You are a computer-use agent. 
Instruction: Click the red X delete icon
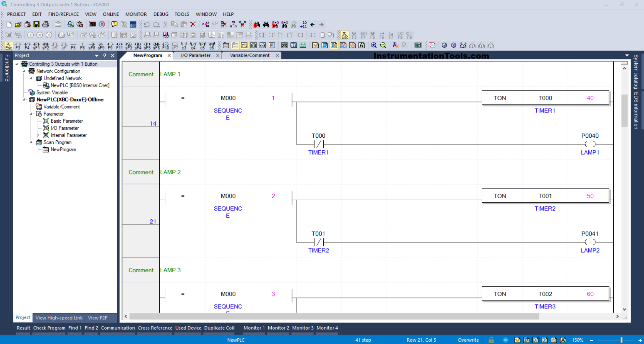[193, 24]
